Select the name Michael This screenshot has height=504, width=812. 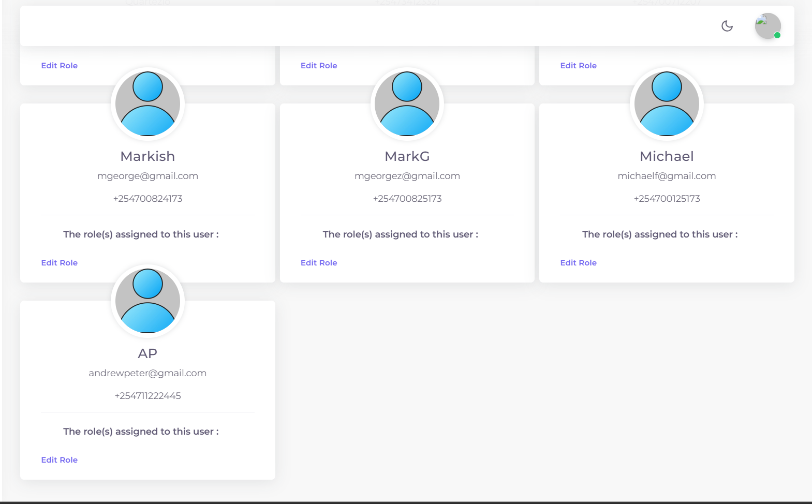tap(667, 156)
